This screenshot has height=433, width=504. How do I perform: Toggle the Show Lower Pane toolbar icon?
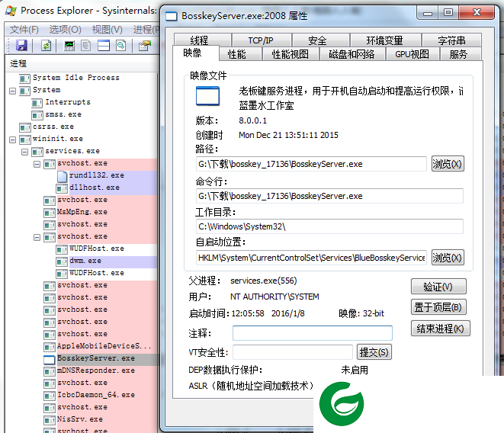[104, 46]
